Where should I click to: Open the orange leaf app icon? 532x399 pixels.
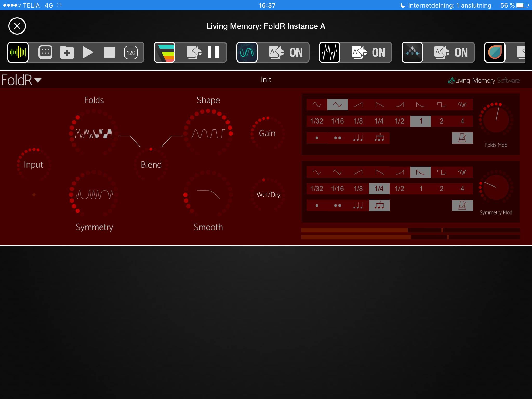(x=495, y=52)
